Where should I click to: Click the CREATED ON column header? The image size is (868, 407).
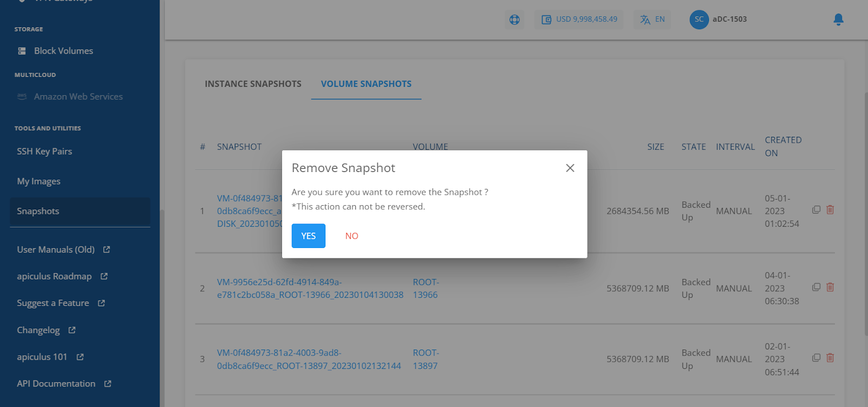tap(783, 147)
